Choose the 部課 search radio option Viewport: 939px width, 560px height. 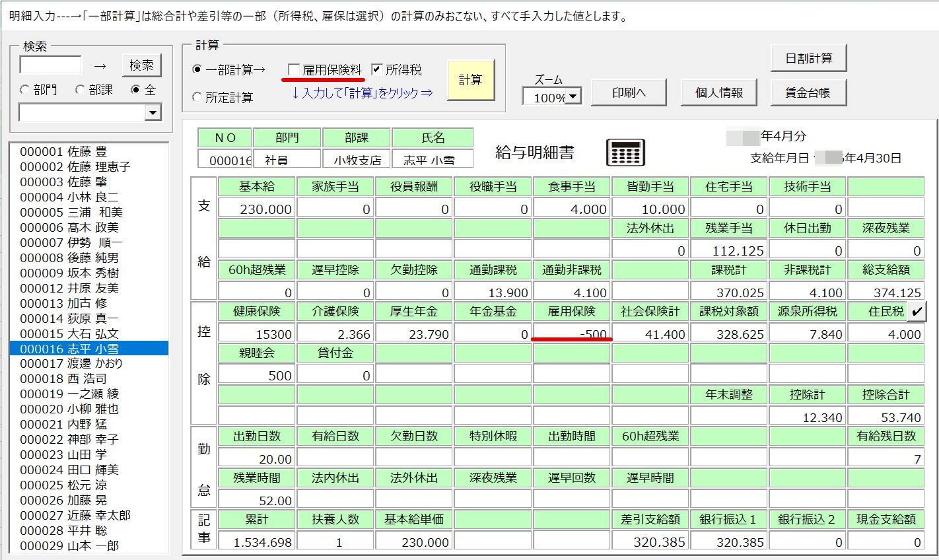81,90
